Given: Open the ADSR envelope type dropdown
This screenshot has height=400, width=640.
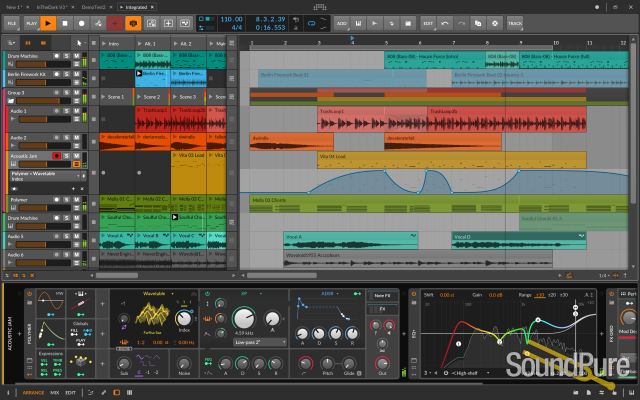Looking at the screenshot, I should click(329, 293).
